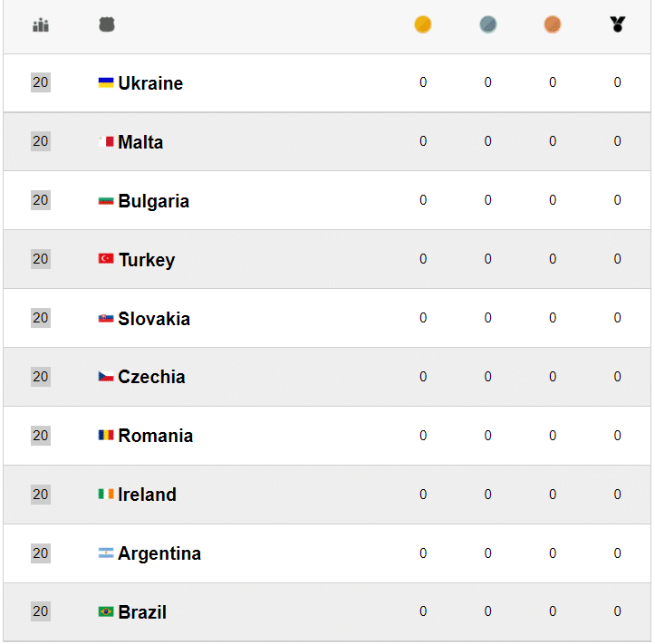Click the rank podium header icon
The width and height of the screenshot is (655, 644).
tap(41, 25)
